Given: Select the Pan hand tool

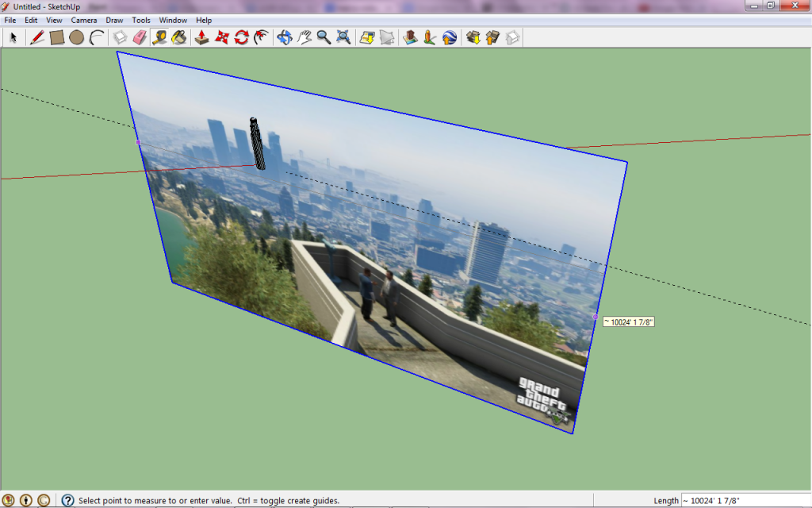Looking at the screenshot, I should [304, 37].
